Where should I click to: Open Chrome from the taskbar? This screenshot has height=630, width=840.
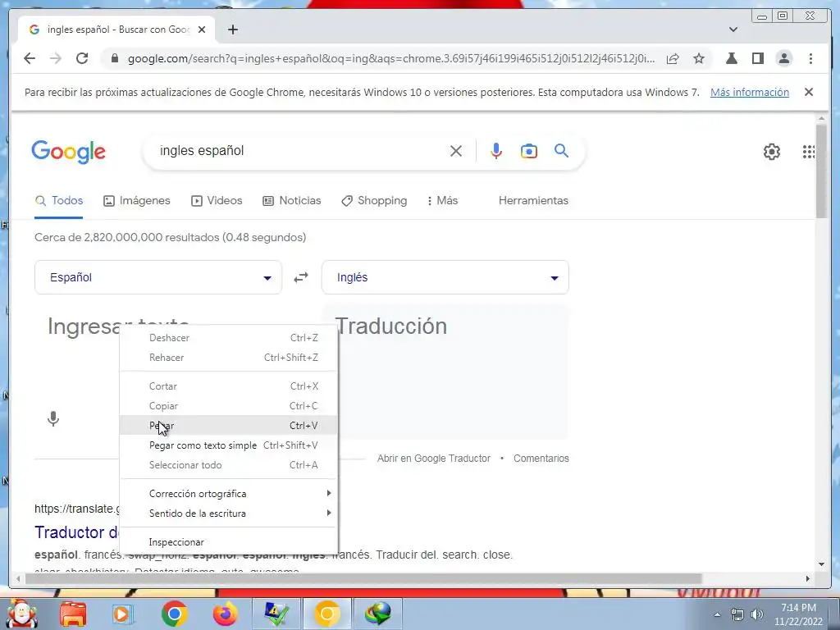[174, 614]
